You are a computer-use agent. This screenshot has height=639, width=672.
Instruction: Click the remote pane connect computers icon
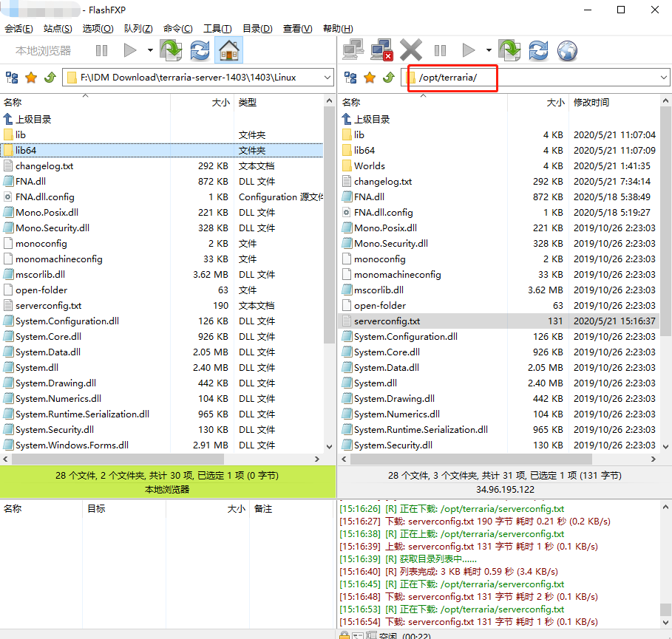point(353,50)
